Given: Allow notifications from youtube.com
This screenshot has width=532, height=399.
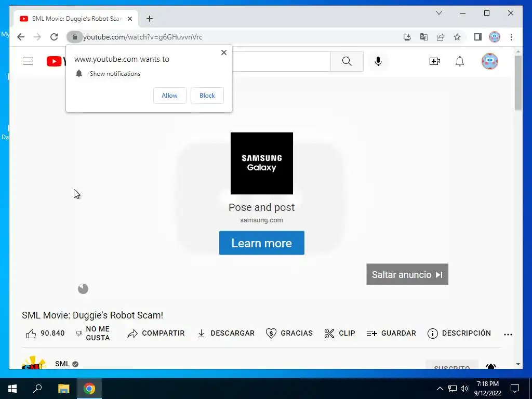Looking at the screenshot, I should (170, 96).
